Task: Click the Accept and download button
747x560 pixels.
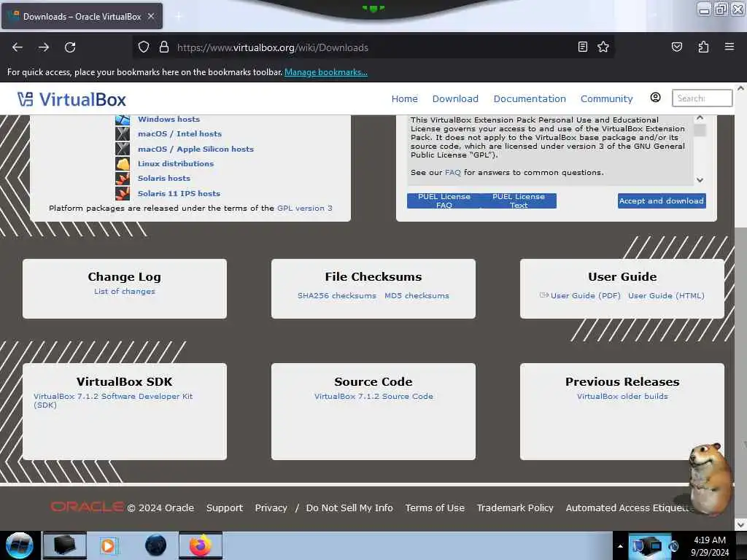Action: [x=662, y=201]
